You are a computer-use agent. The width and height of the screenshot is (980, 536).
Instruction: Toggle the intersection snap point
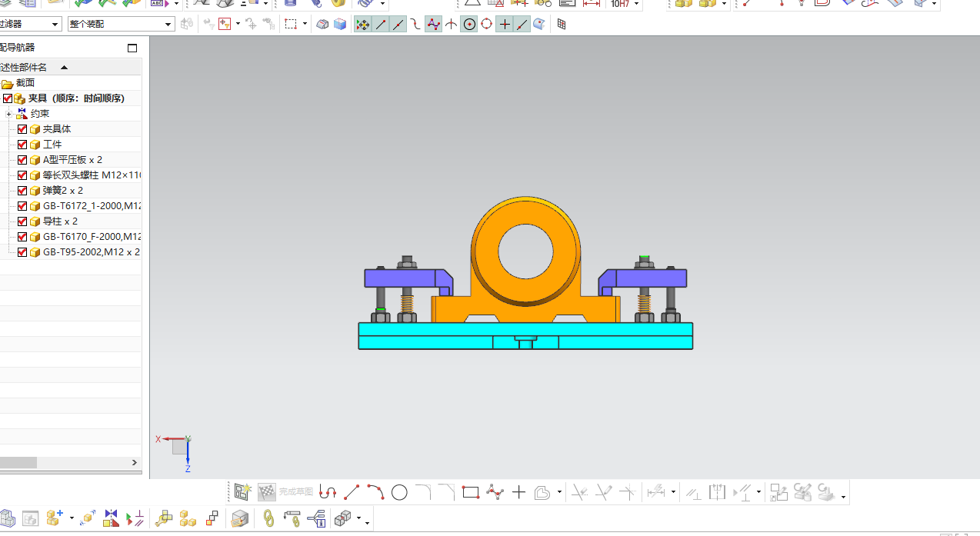(452, 25)
